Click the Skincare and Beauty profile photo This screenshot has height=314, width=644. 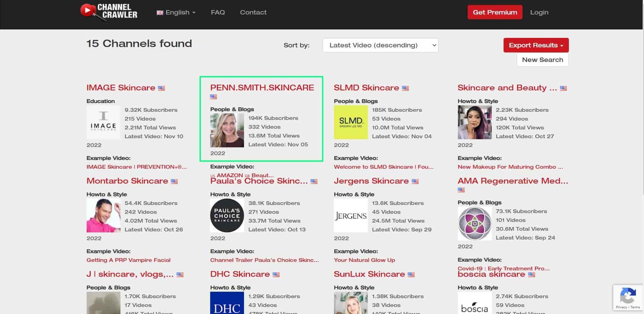pos(475,122)
